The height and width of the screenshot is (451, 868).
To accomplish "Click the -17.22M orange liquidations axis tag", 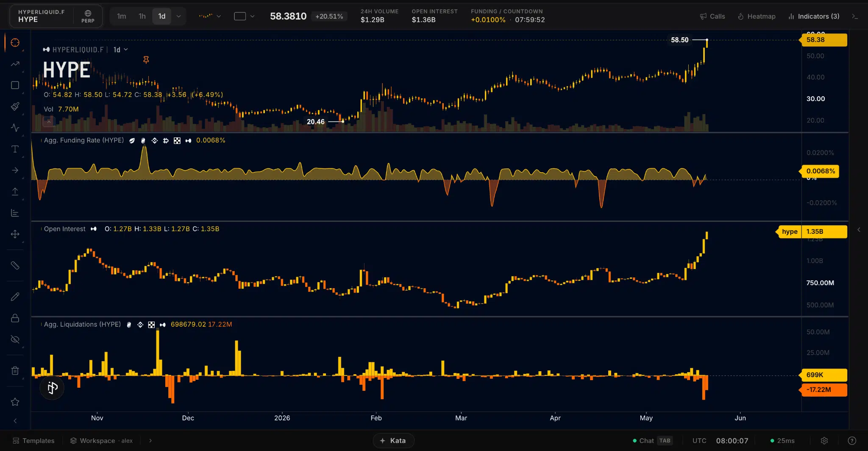I will pos(823,390).
